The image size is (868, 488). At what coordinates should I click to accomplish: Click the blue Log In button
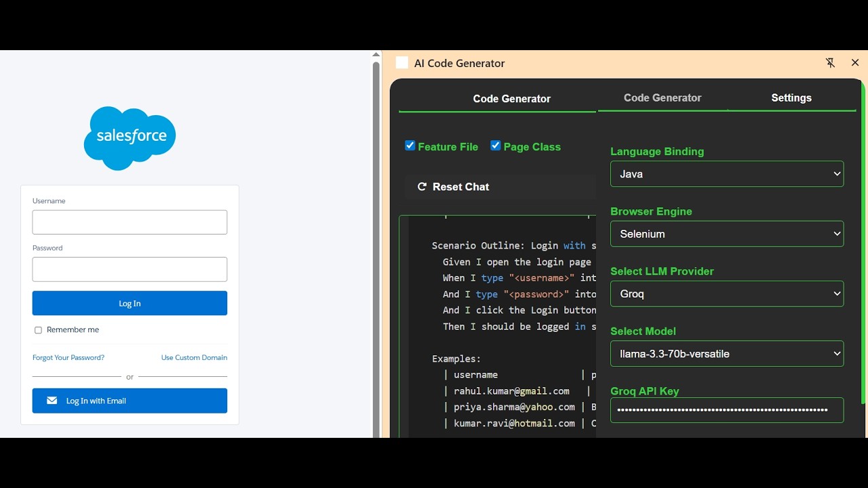[x=130, y=303]
